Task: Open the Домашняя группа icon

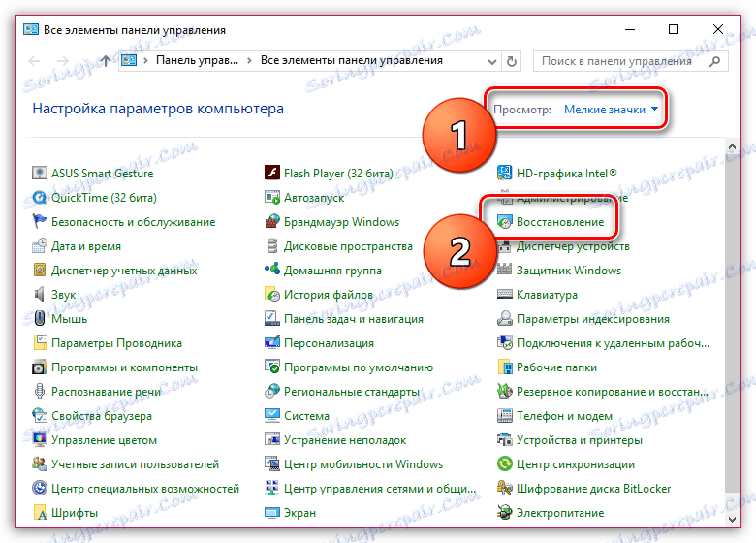Action: point(272,271)
